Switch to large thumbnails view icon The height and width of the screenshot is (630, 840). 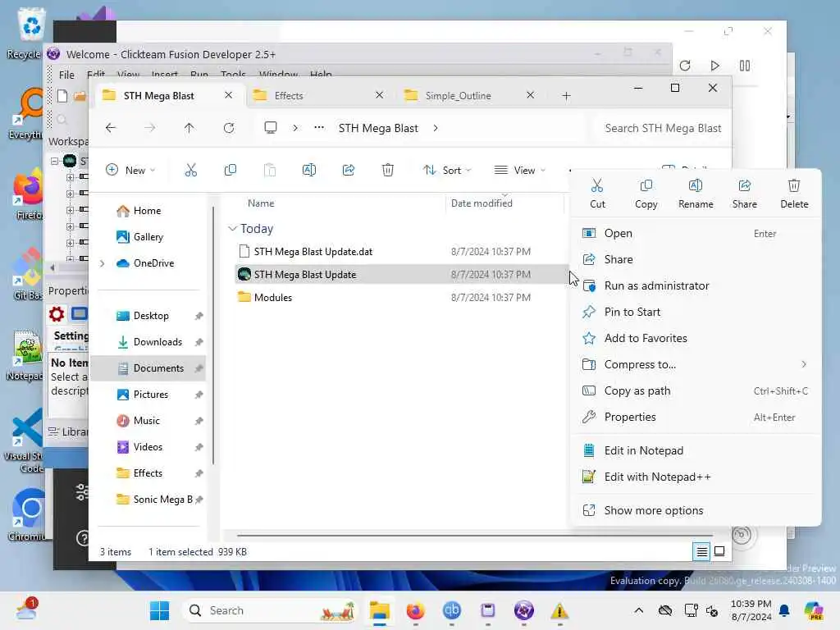[719, 551]
